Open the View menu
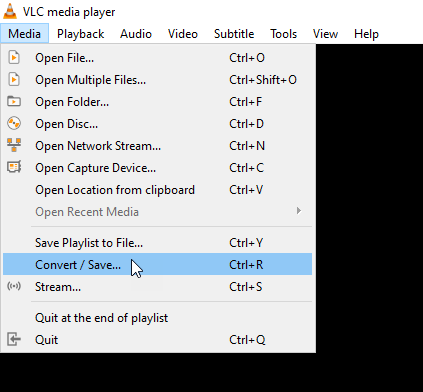Viewport: 423px width, 392px height. click(x=325, y=34)
